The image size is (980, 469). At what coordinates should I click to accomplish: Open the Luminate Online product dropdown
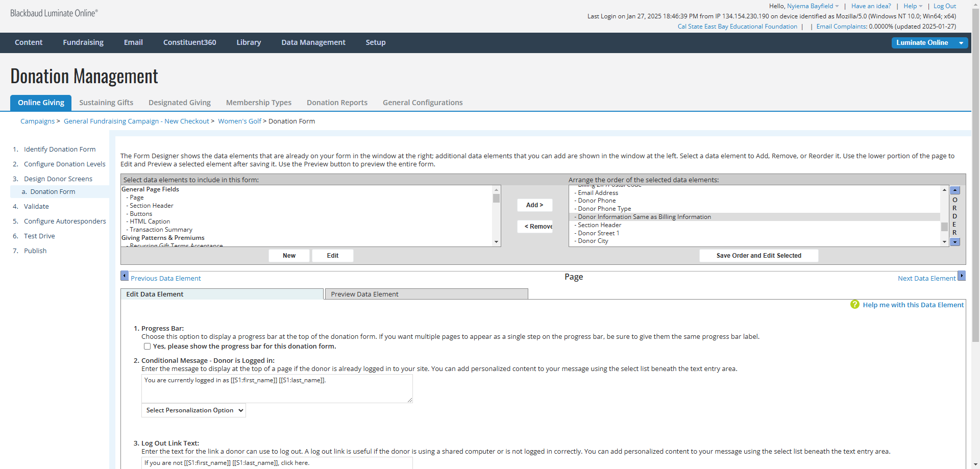pyautogui.click(x=929, y=43)
